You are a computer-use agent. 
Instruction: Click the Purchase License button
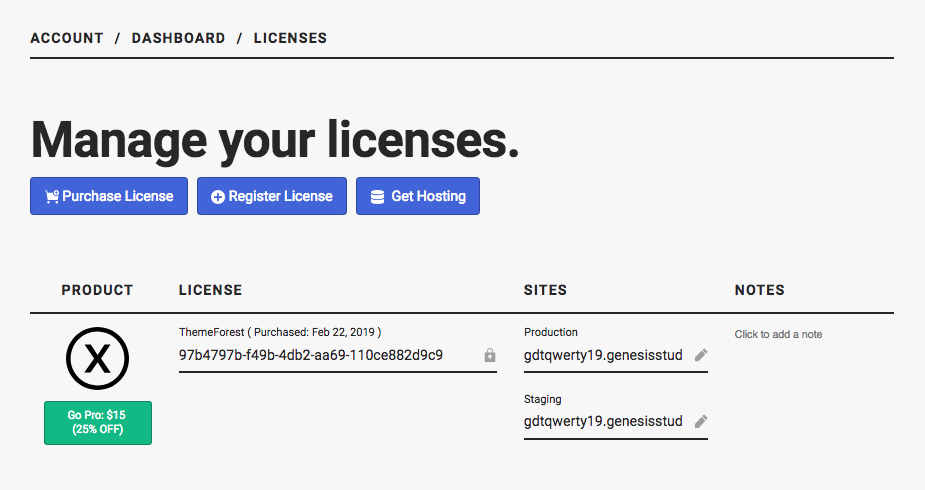[109, 196]
